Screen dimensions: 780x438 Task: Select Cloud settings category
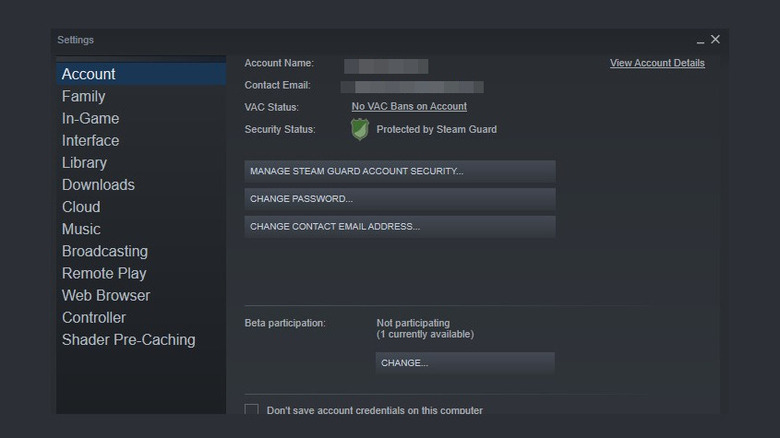tap(81, 207)
